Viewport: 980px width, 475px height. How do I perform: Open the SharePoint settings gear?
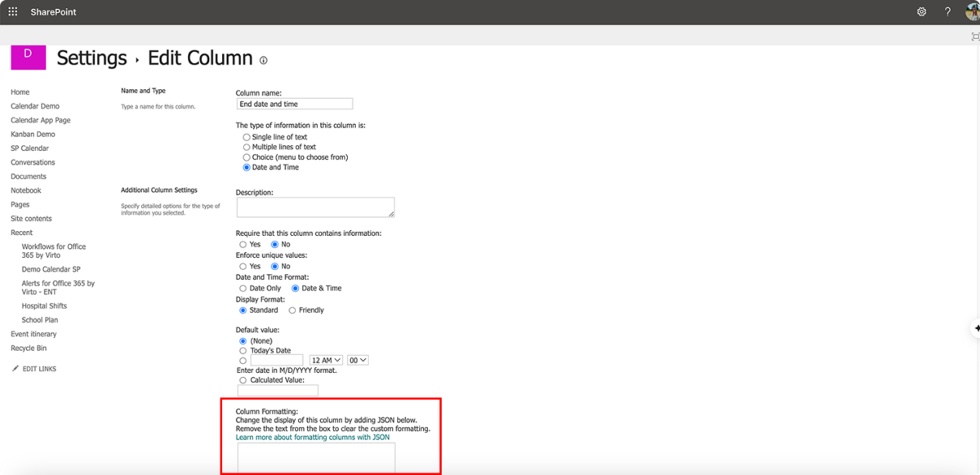(921, 11)
